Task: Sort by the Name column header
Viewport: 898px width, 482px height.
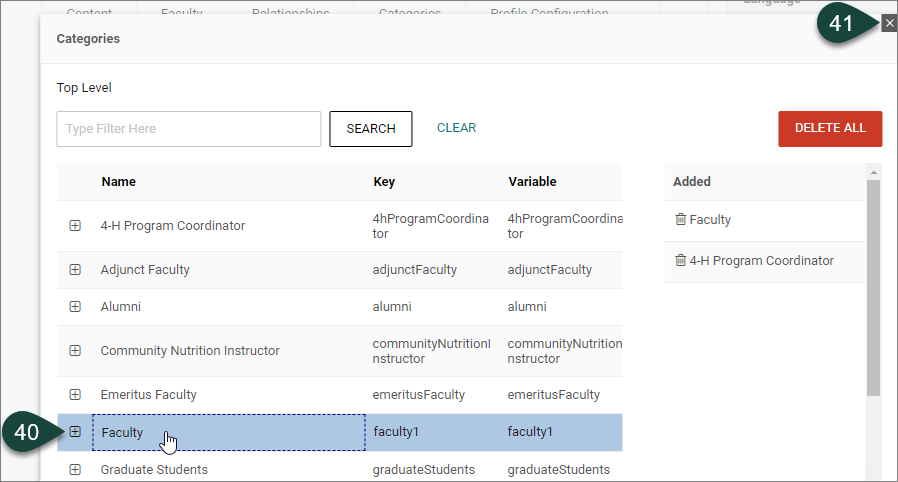Action: point(118,182)
